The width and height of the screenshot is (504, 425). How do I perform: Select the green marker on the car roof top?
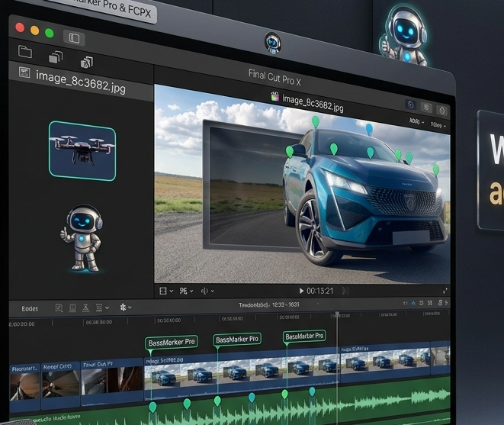[x=316, y=121]
